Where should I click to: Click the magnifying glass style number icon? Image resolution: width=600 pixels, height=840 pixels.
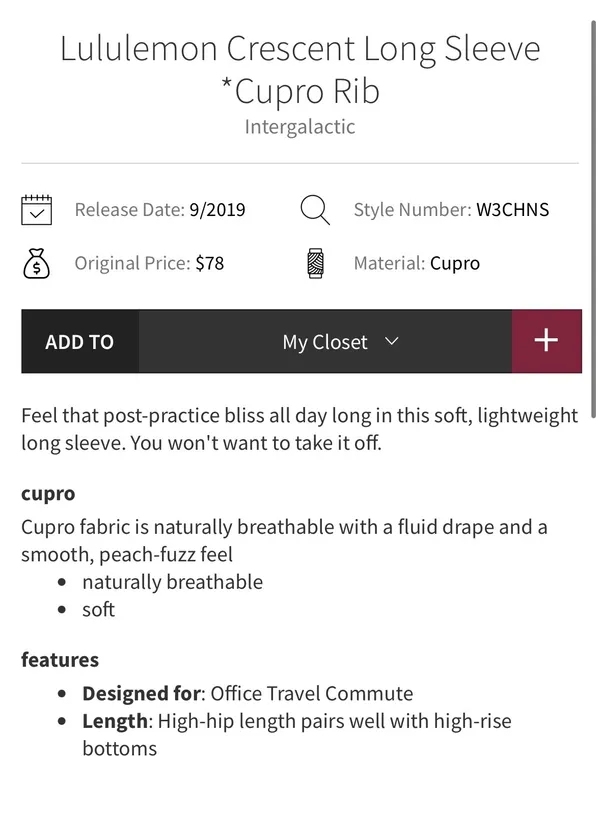tap(315, 210)
